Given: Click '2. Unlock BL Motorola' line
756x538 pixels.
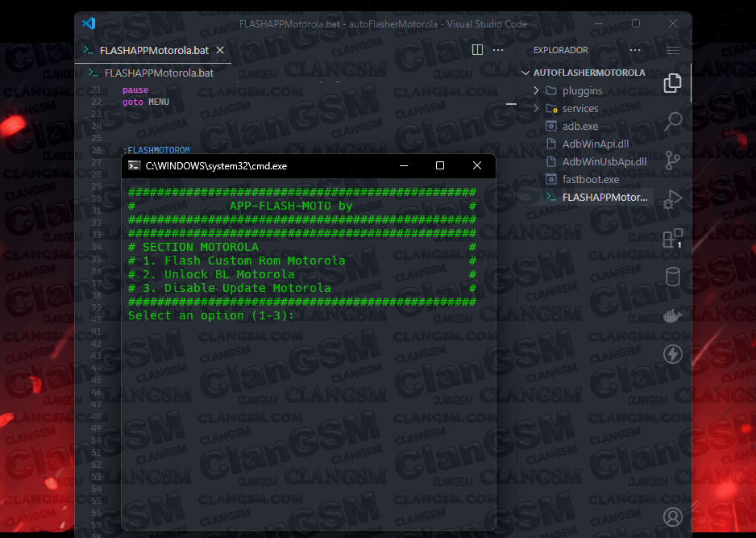Looking at the screenshot, I should pos(218,274).
